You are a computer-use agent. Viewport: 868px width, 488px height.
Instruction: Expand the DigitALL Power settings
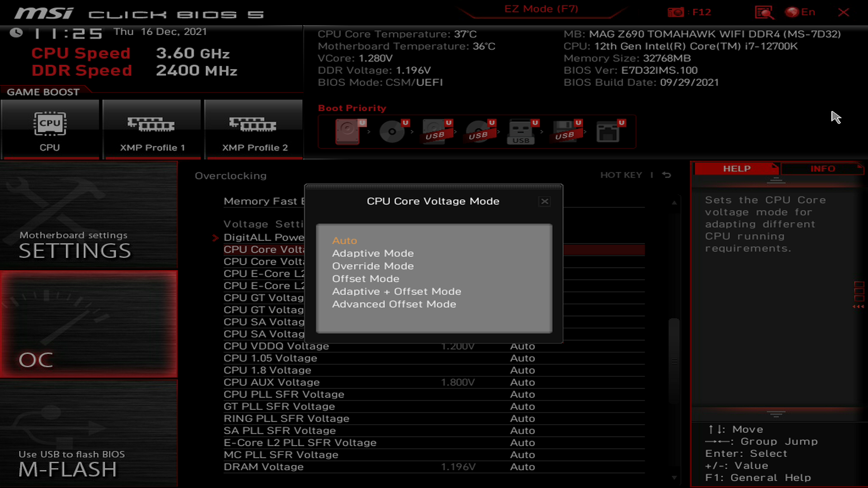[264, 237]
